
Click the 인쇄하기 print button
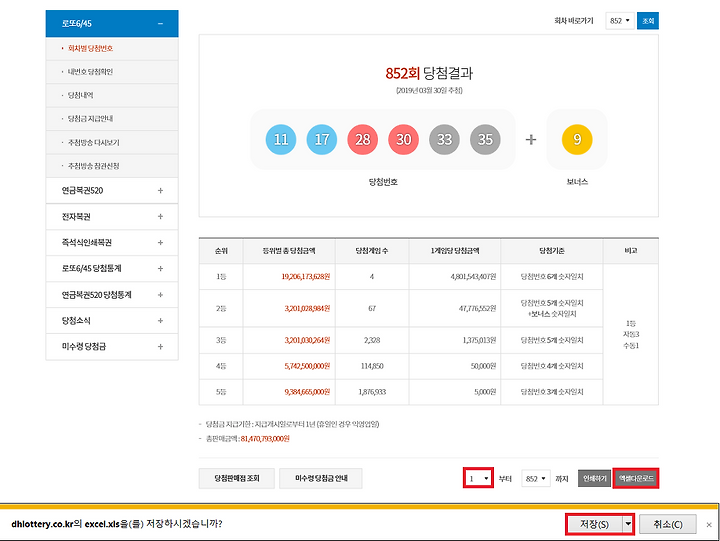(x=595, y=478)
